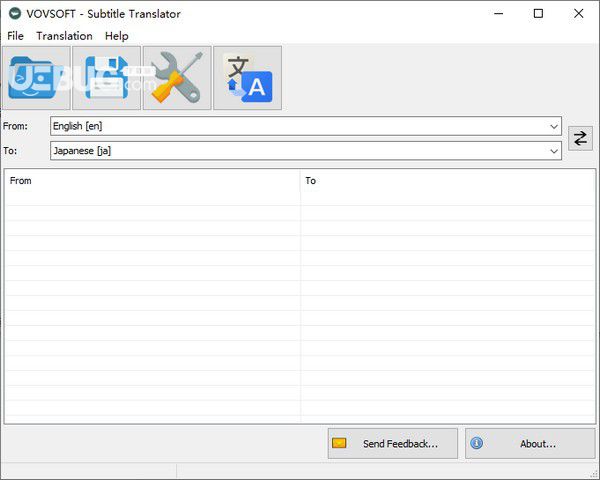Expand the From language dropdown arrow
Image resolution: width=600 pixels, height=480 pixels.
point(554,126)
